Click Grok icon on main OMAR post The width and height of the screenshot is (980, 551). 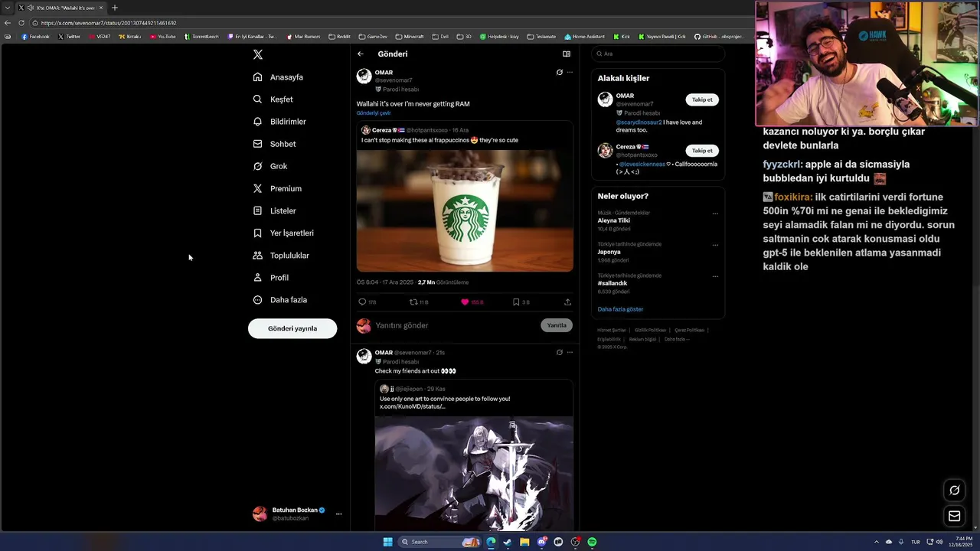tap(560, 73)
